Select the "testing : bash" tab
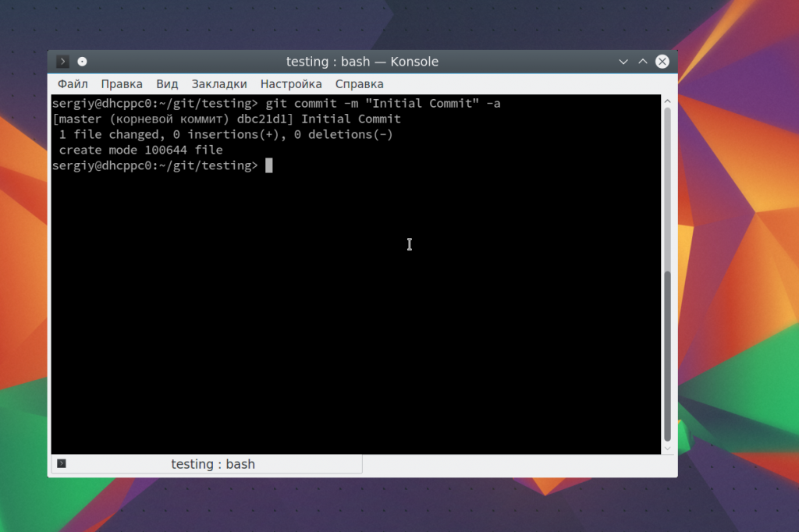The height and width of the screenshot is (532, 799). 212,464
